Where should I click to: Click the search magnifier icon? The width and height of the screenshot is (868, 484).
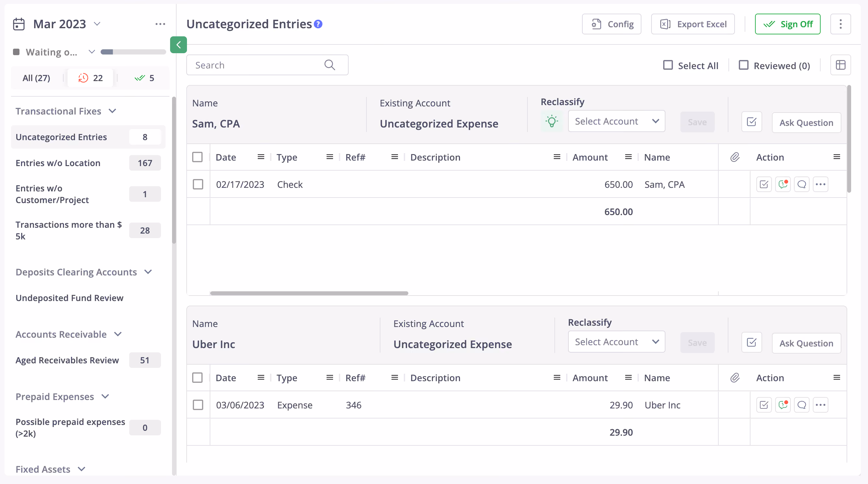(329, 65)
